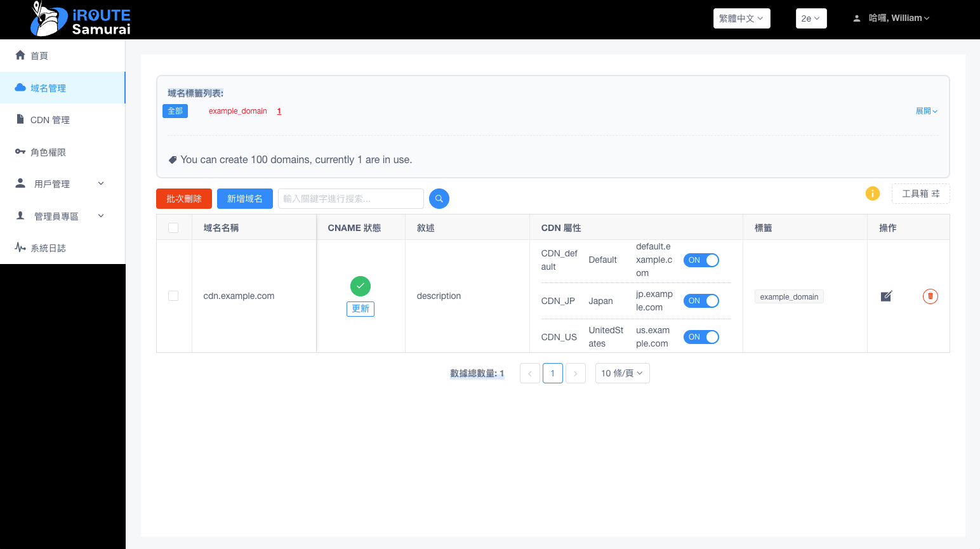Image resolution: width=980 pixels, height=549 pixels.
Task: Expand the tag list with 展開
Action: point(926,111)
